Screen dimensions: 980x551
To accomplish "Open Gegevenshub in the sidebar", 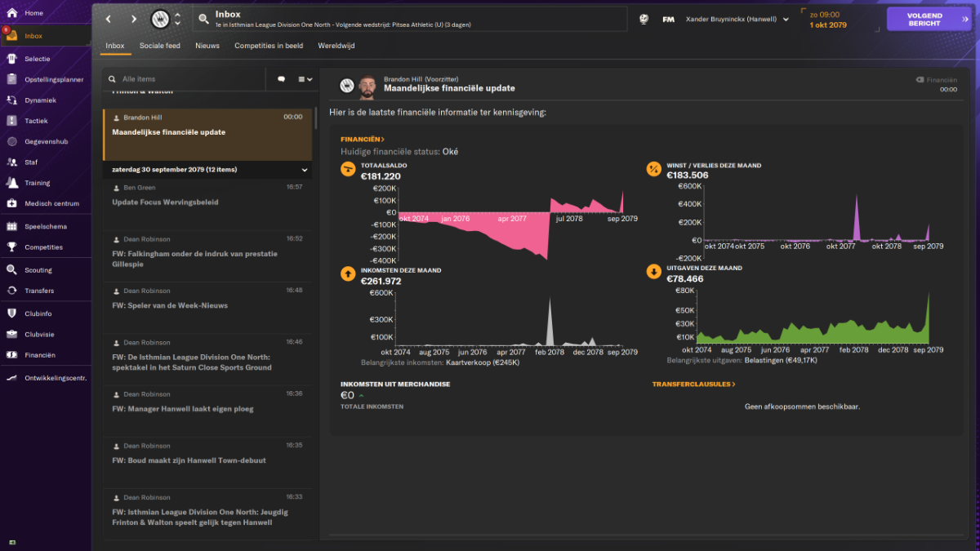I will 46,141.
